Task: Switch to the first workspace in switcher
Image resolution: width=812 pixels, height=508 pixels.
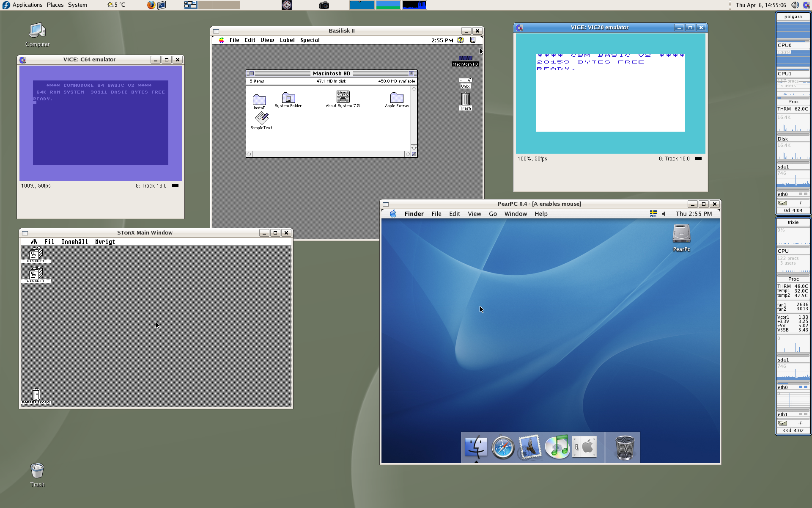Action: click(191, 5)
